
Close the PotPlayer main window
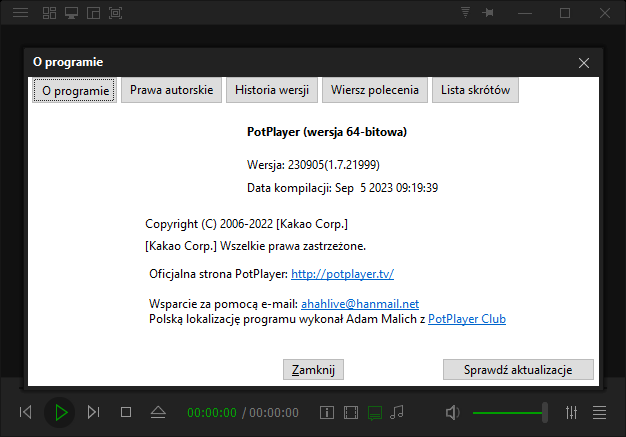605,13
